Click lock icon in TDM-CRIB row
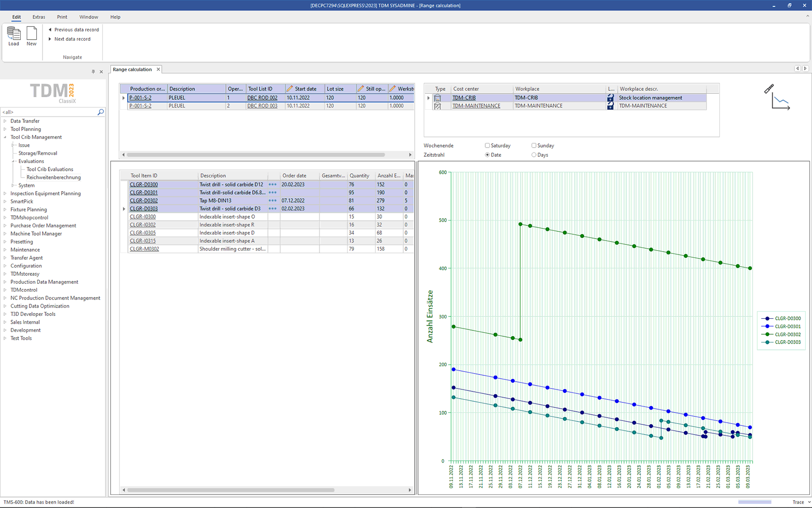This screenshot has width=812, height=508. (x=610, y=98)
